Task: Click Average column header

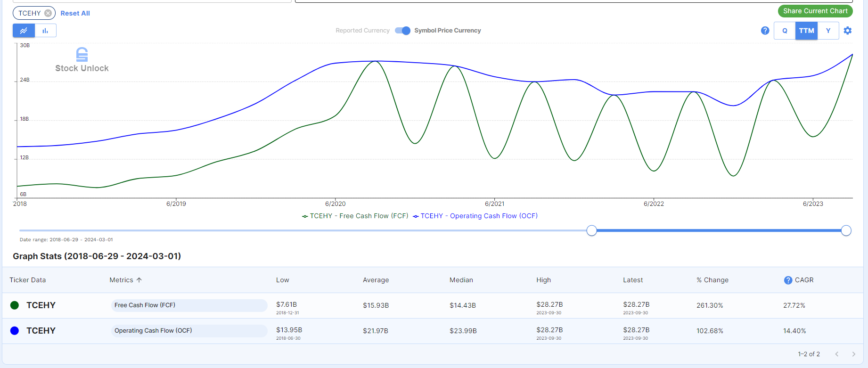Action: pyautogui.click(x=376, y=280)
